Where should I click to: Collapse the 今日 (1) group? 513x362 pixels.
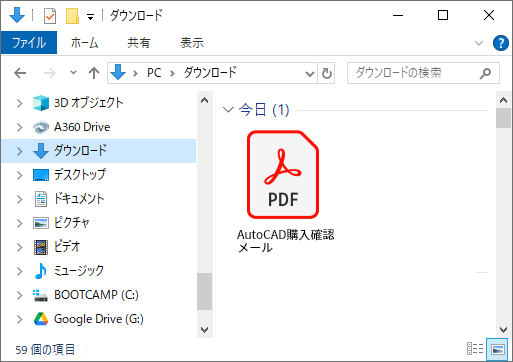228,110
